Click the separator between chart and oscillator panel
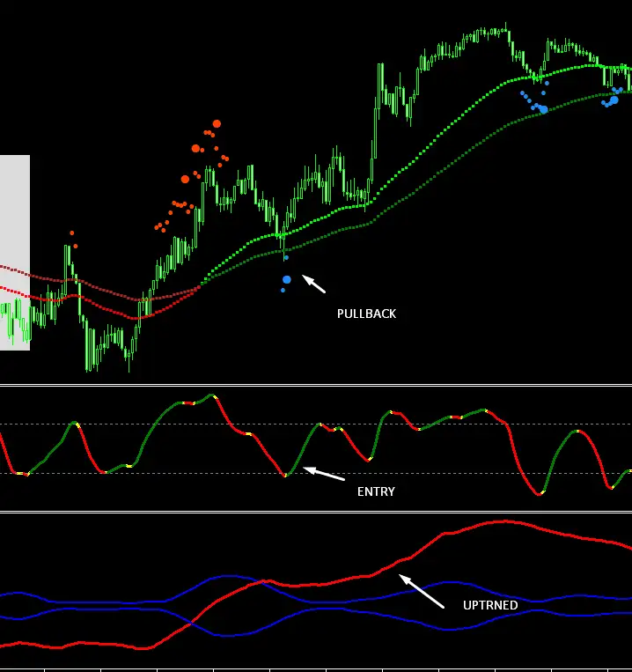This screenshot has height=672, width=632. [316, 385]
